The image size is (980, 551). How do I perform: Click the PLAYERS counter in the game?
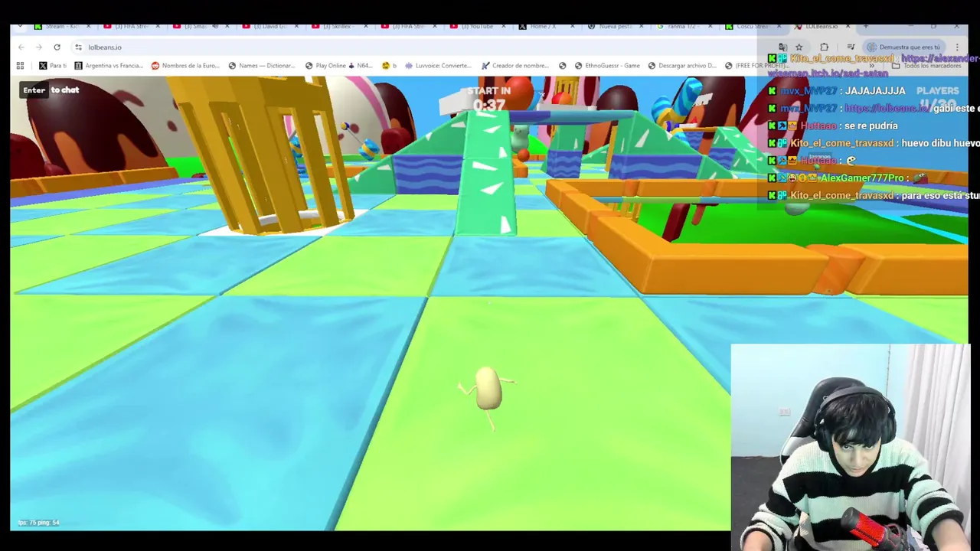[x=937, y=97]
